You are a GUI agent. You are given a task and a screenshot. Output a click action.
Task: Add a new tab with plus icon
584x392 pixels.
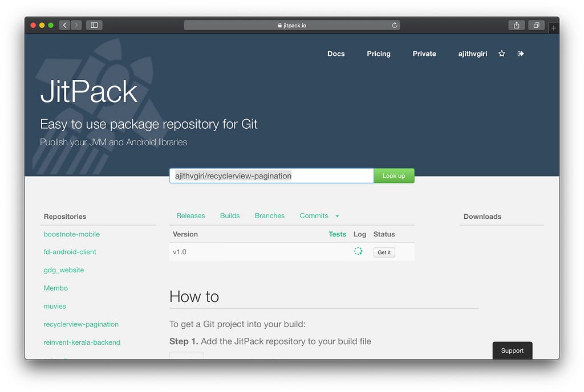pyautogui.click(x=553, y=28)
